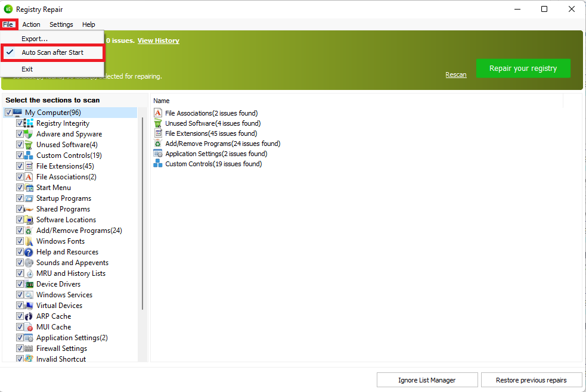Click the ARP Cache footprint icon
This screenshot has width=586, height=392.
click(29, 316)
